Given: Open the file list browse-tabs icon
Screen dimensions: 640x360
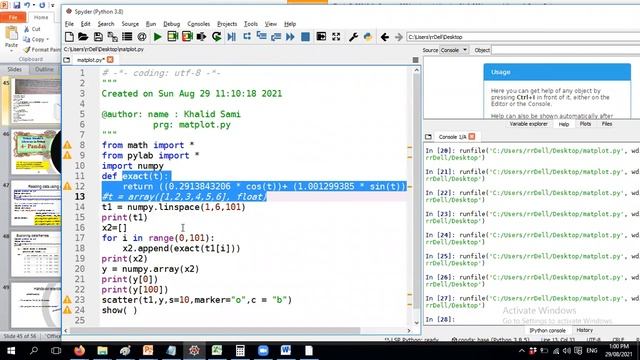Looking at the screenshot, I should point(127,37).
